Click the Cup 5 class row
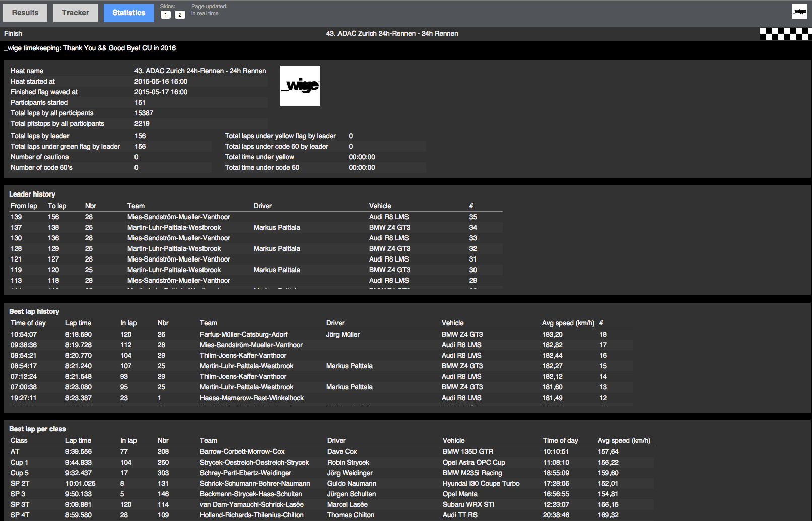 pyautogui.click(x=20, y=473)
